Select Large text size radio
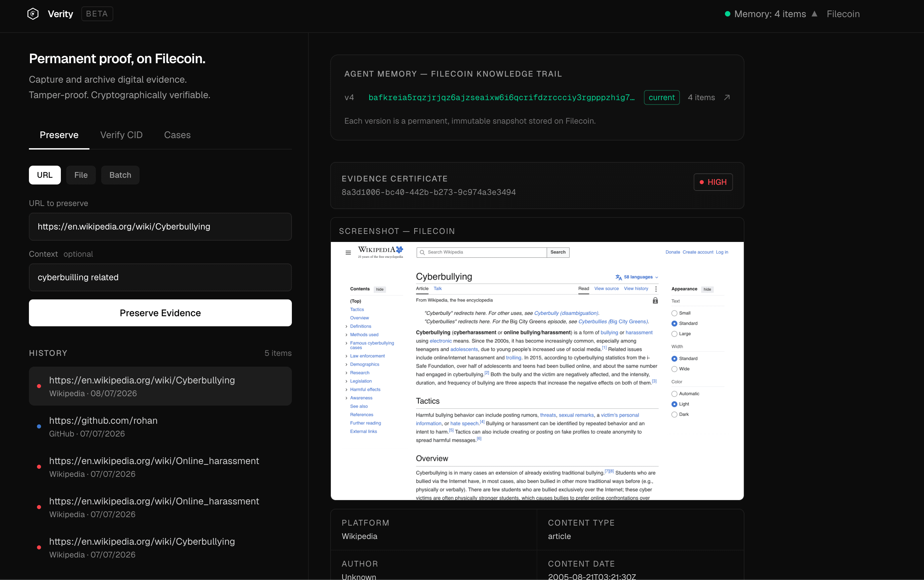924x580 pixels. (674, 334)
